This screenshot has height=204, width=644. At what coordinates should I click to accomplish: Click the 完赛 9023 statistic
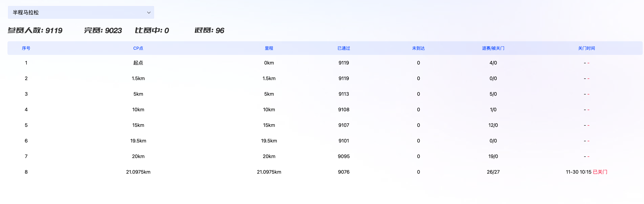[103, 31]
